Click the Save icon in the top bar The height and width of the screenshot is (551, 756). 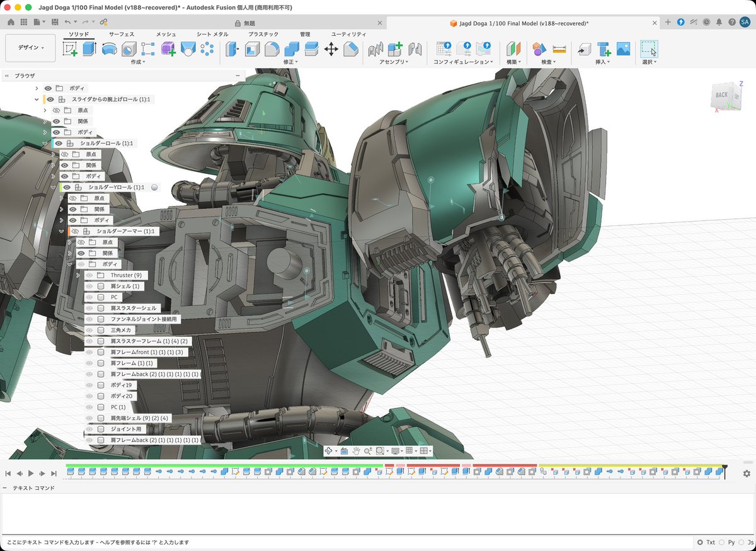[x=55, y=22]
